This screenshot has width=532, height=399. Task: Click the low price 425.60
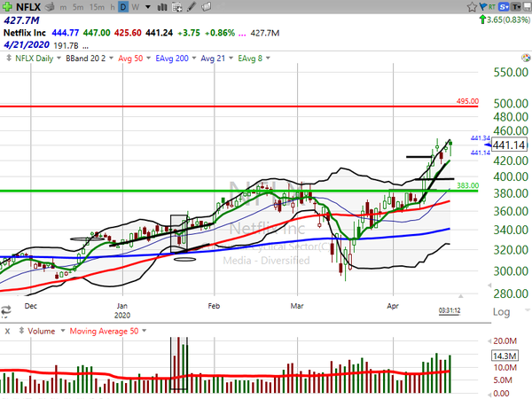(x=128, y=33)
